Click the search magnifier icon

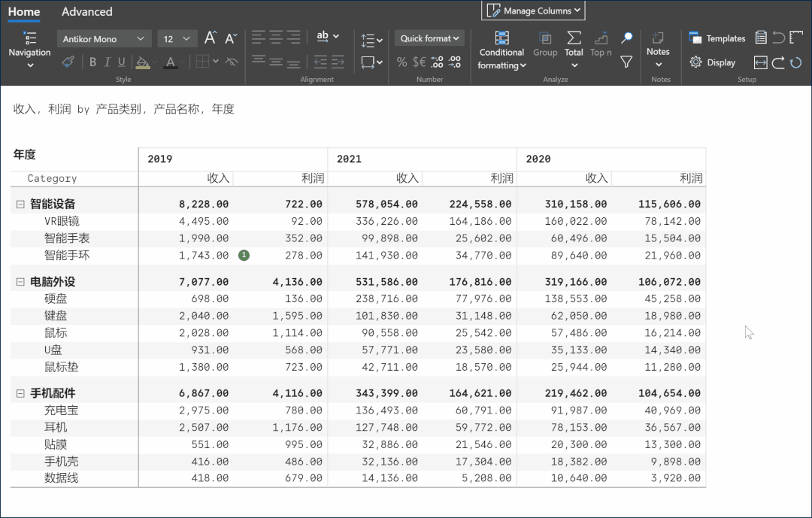(626, 38)
